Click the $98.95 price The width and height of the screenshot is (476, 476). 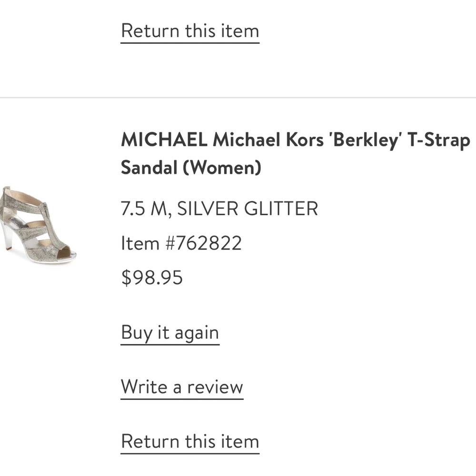click(x=152, y=278)
